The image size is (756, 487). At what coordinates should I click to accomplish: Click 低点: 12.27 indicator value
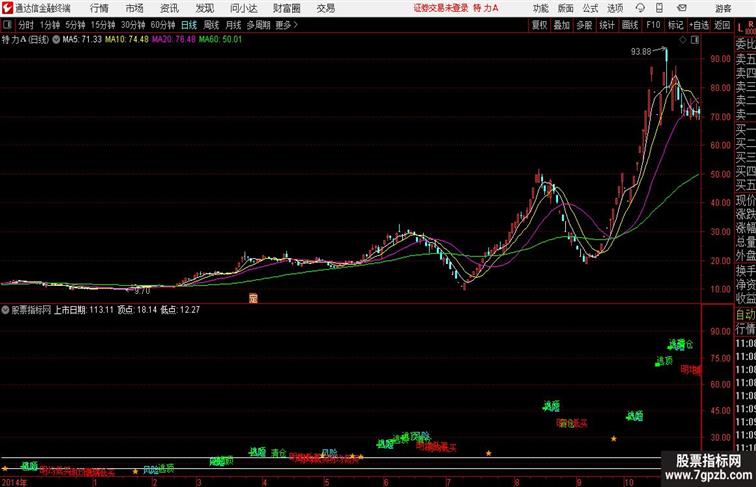tap(180, 310)
